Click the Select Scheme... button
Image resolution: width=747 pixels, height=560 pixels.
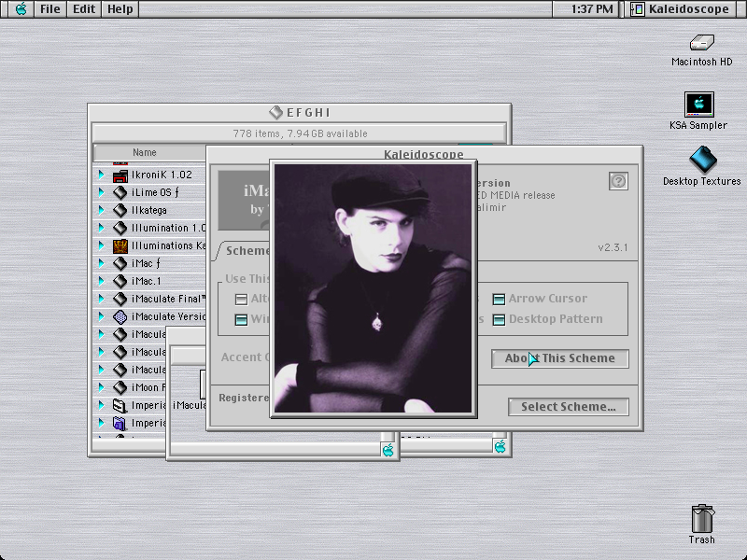pos(569,407)
